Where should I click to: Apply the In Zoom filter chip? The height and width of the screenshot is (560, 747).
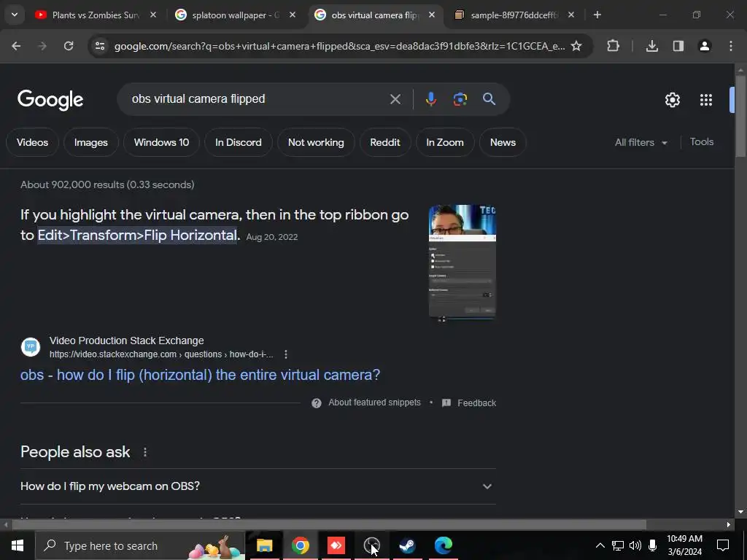[445, 142]
